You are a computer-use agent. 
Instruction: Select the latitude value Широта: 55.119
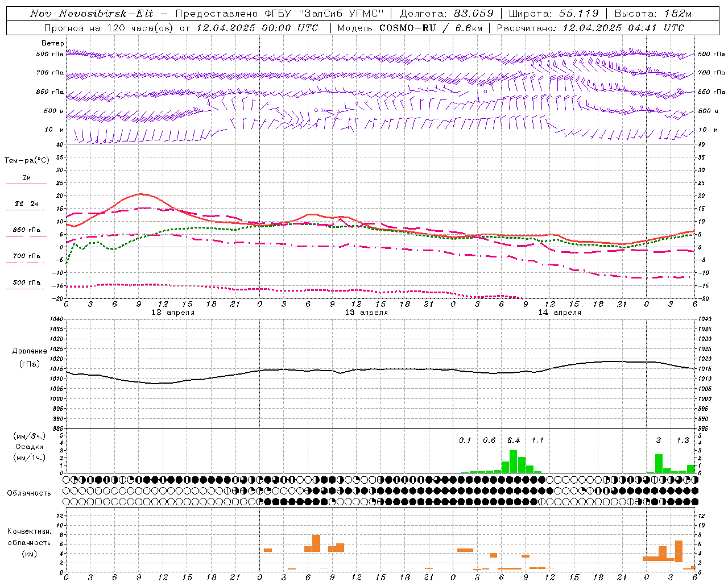pos(553,14)
